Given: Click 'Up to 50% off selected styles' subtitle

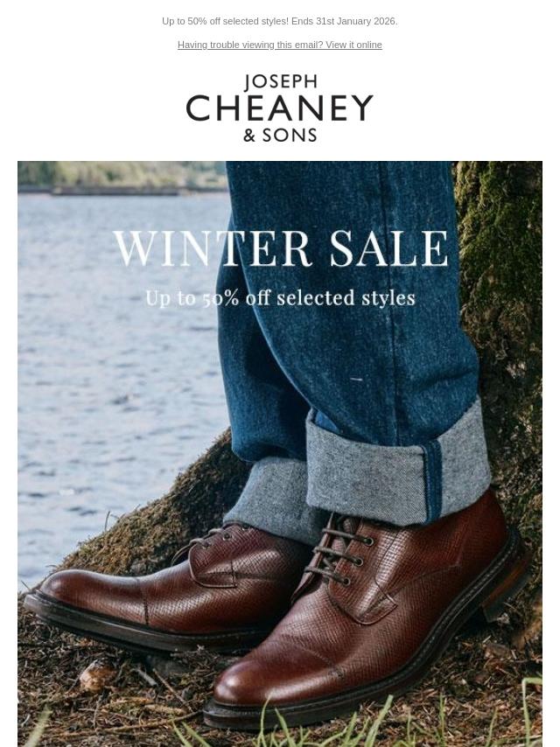Looking at the screenshot, I should (x=280, y=298).
